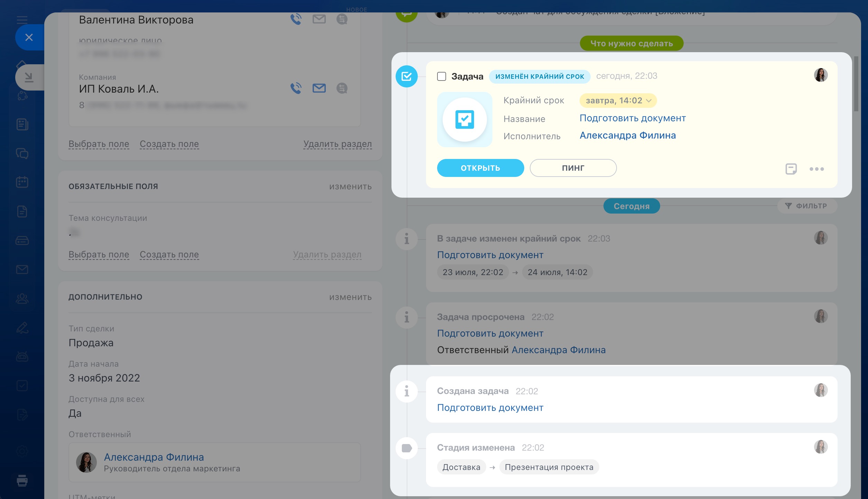Click Удалить раздел in ОБЯЗАТЕЛЬНЫЕ ПОЛЯ section

coord(327,254)
